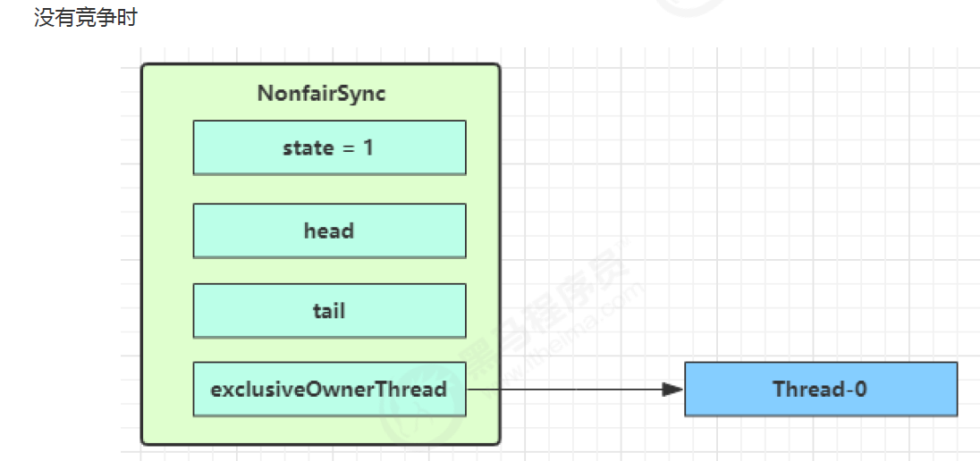Image resolution: width=980 pixels, height=461 pixels.
Task: Select the 'tail' field box
Action: 329,310
